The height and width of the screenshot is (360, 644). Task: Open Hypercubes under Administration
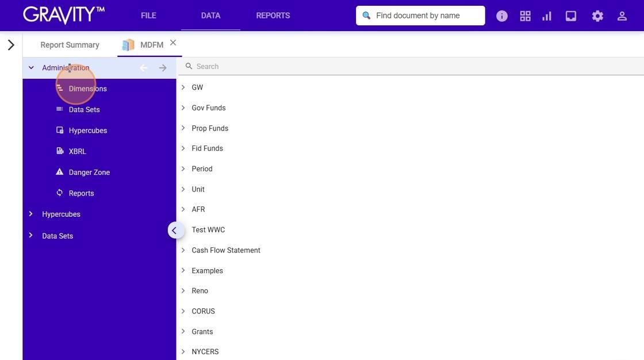point(88,131)
